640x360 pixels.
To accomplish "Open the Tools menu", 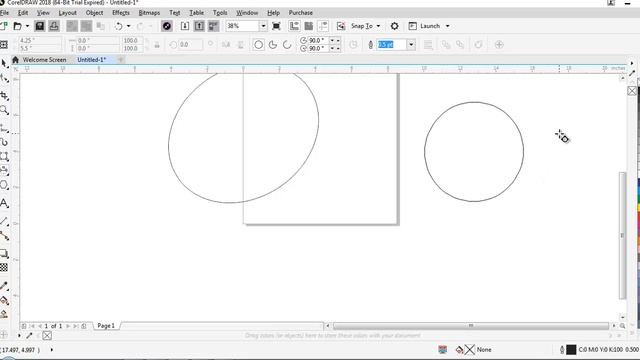I will point(220,13).
